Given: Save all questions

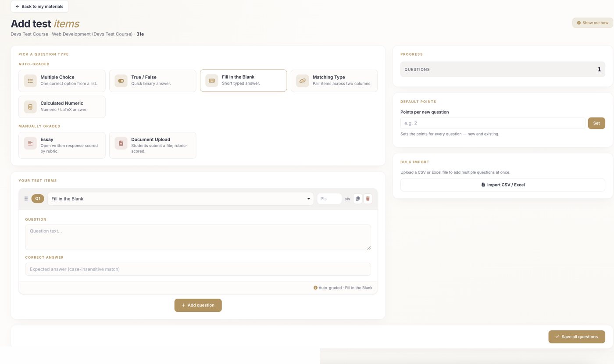Looking at the screenshot, I should tap(577, 337).
